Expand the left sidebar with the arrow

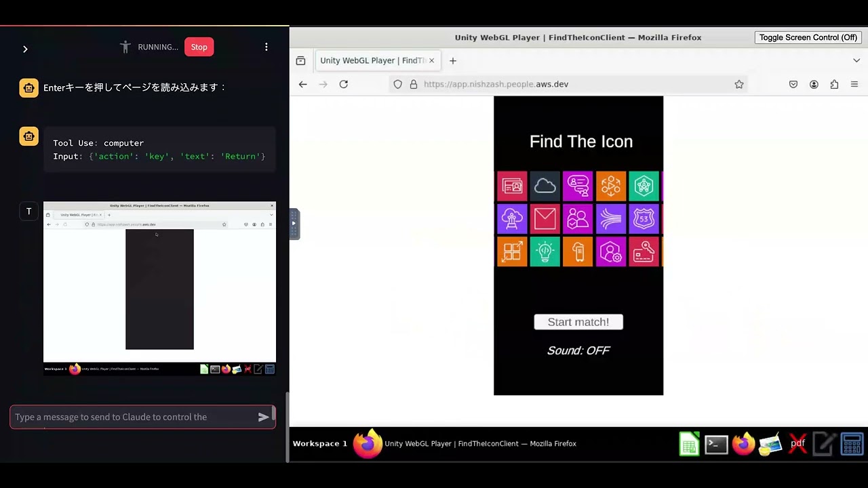[25, 49]
